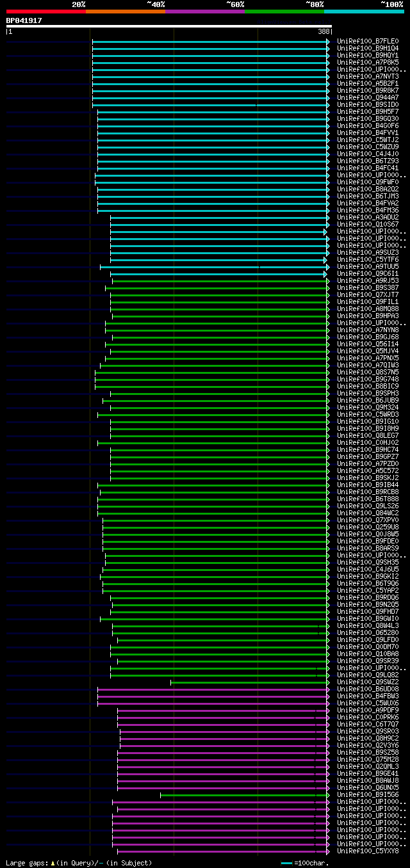The width and height of the screenshot is (410, 868).
Task: Click hit UniRef100_Q84WC2
Action: pyautogui.click(x=368, y=513)
